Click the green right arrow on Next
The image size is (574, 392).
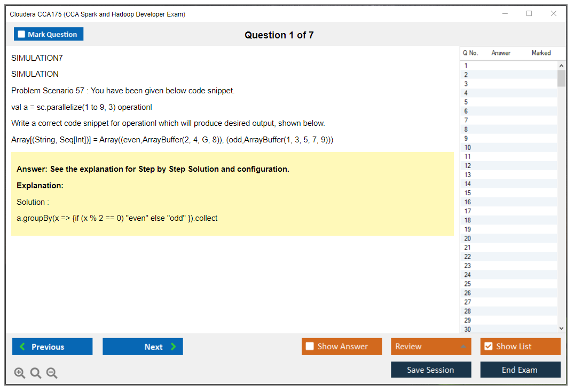point(174,347)
